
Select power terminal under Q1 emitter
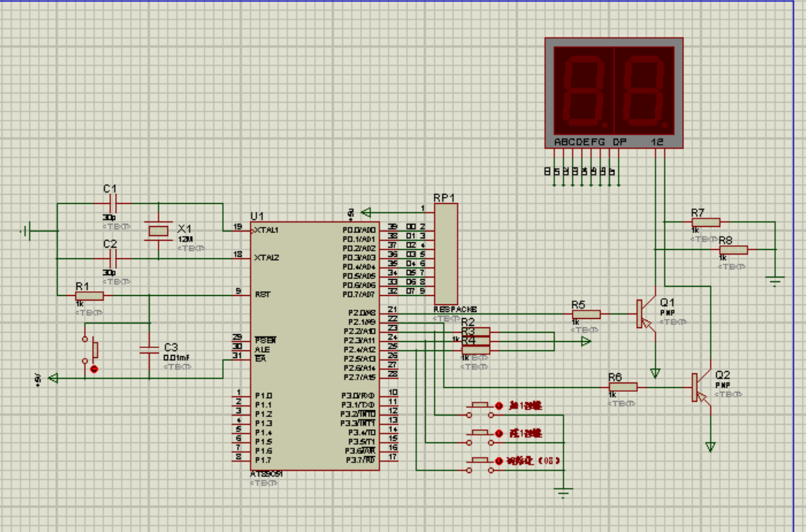click(655, 373)
